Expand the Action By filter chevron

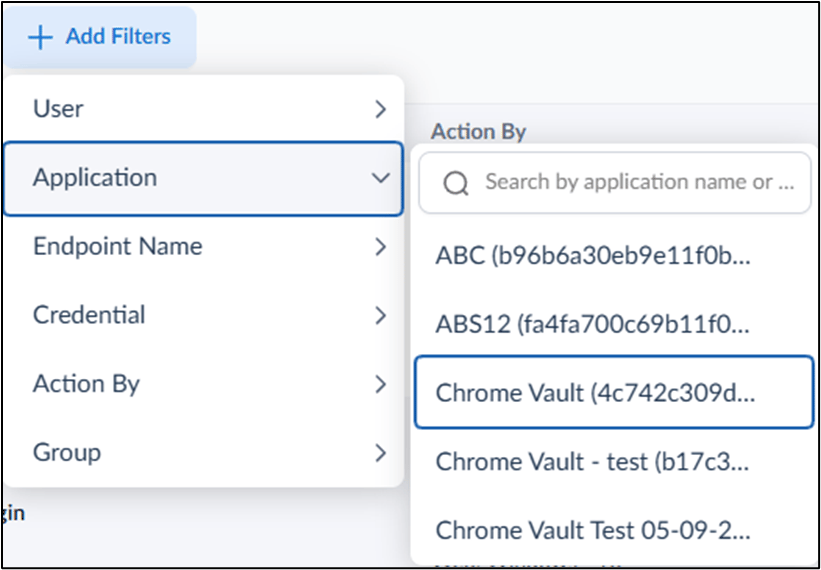point(381,385)
